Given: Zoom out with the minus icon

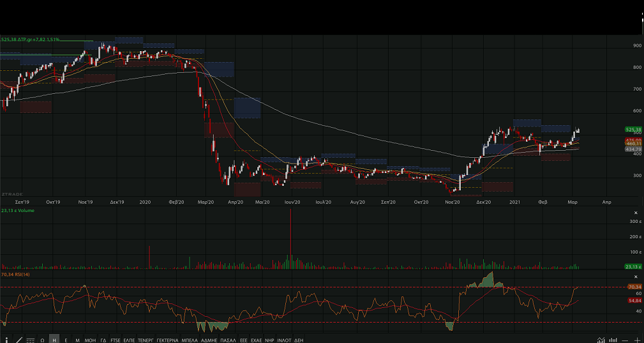Looking at the screenshot, I should point(625,340).
